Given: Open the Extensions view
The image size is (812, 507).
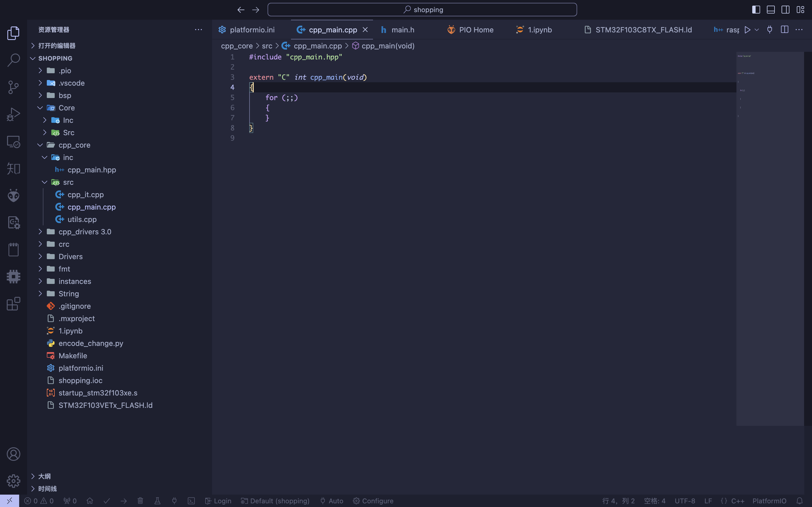Looking at the screenshot, I should pyautogui.click(x=14, y=304).
